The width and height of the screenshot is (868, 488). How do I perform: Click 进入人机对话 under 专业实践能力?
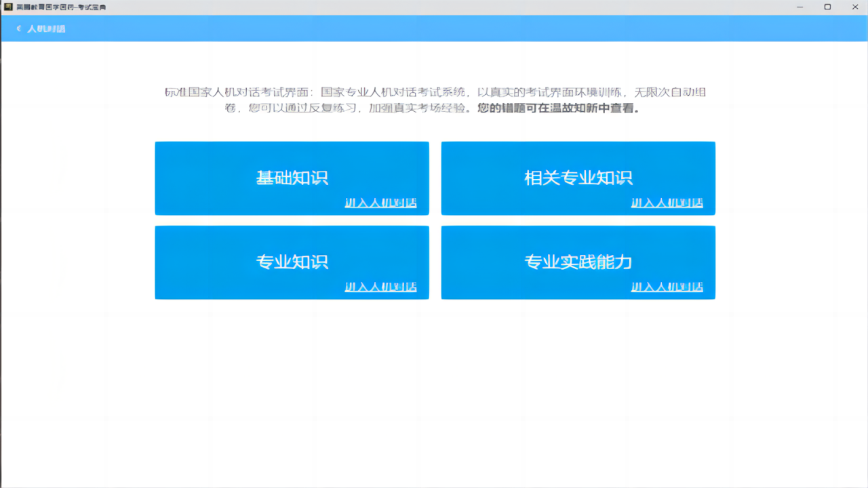point(667,287)
